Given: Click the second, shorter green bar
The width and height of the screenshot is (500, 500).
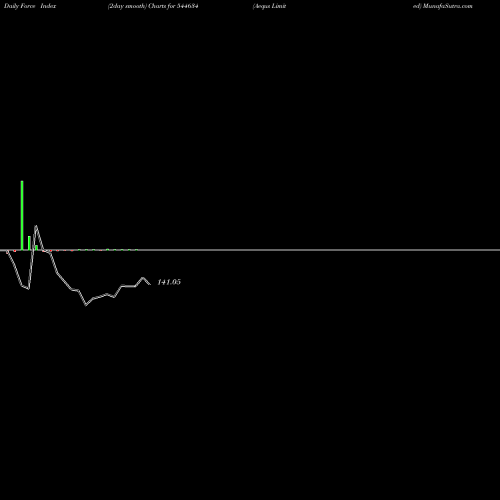Looking at the screenshot, I should pos(29,243).
